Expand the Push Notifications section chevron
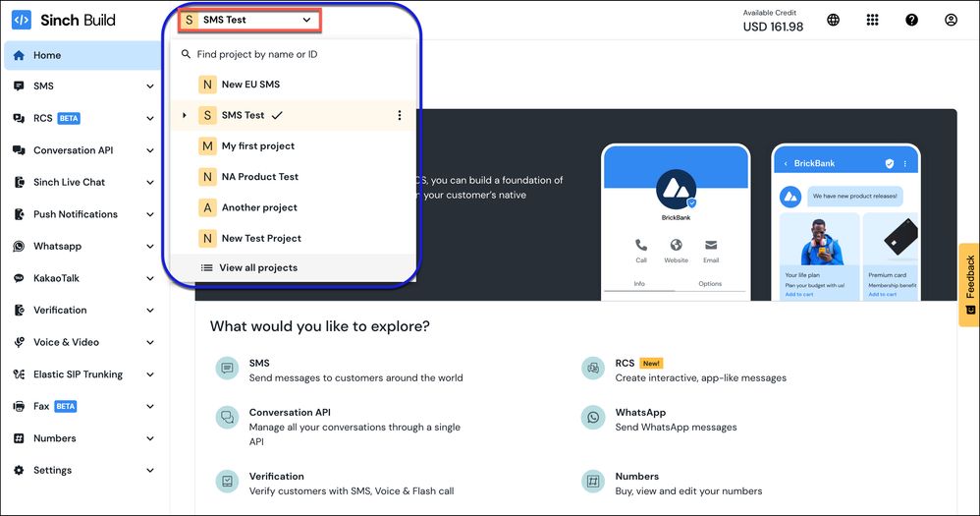 (x=150, y=214)
